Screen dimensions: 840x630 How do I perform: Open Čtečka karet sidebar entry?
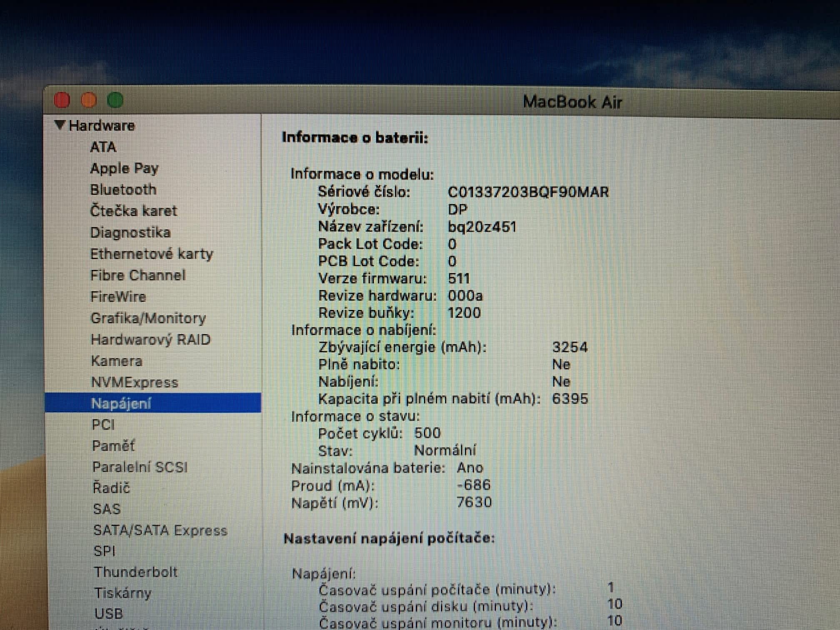click(133, 211)
